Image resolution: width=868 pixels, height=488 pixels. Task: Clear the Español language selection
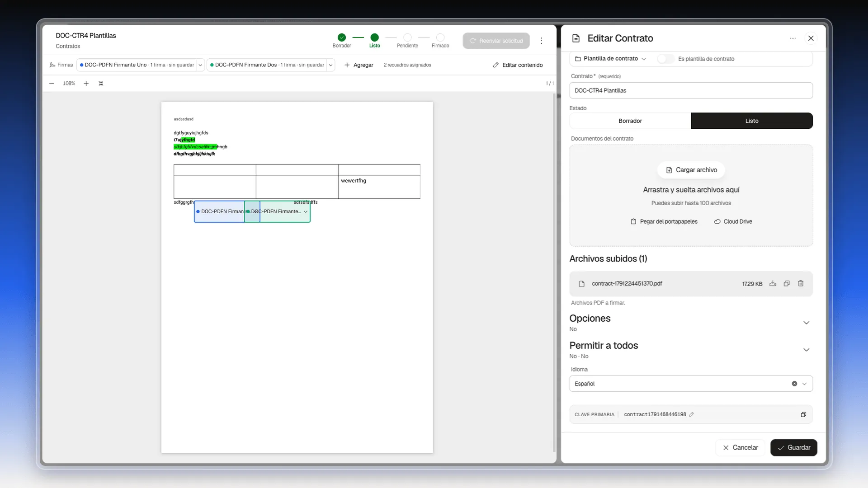coord(794,384)
